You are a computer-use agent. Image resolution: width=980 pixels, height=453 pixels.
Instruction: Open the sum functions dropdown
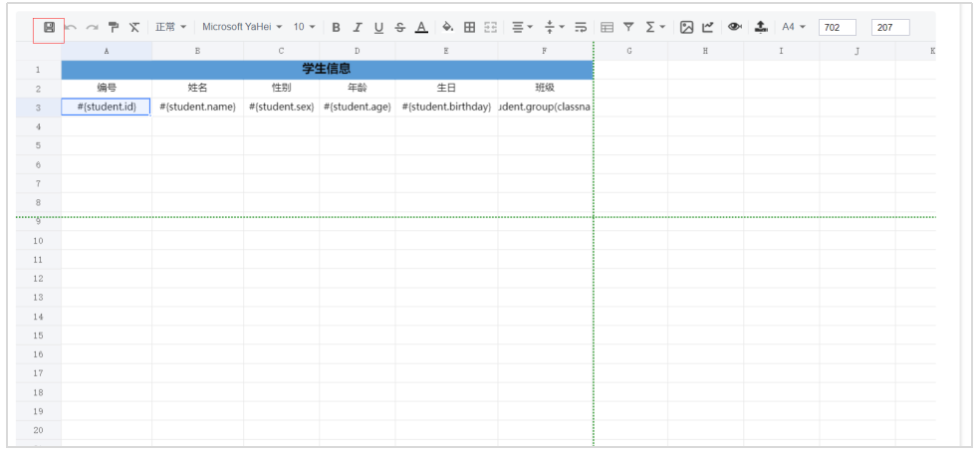tap(655, 27)
